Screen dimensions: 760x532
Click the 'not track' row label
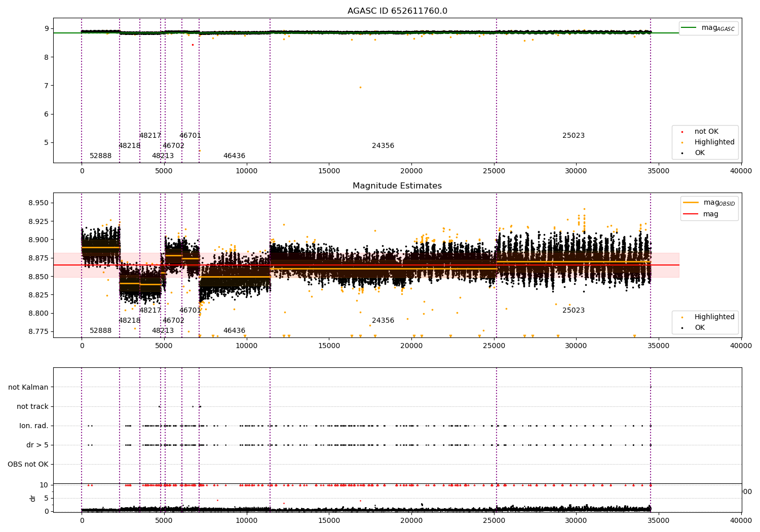32,406
